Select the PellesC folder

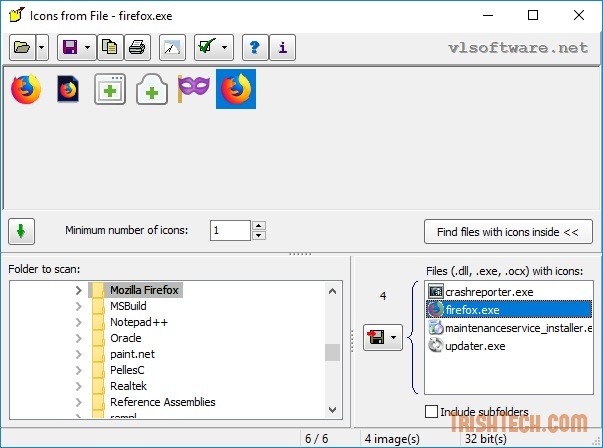pyautogui.click(x=127, y=370)
